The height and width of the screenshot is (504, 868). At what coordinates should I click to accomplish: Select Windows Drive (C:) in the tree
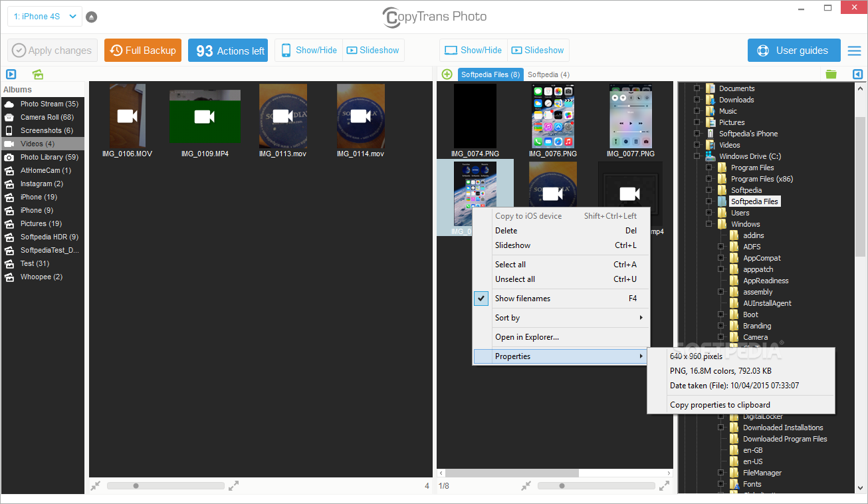point(750,156)
